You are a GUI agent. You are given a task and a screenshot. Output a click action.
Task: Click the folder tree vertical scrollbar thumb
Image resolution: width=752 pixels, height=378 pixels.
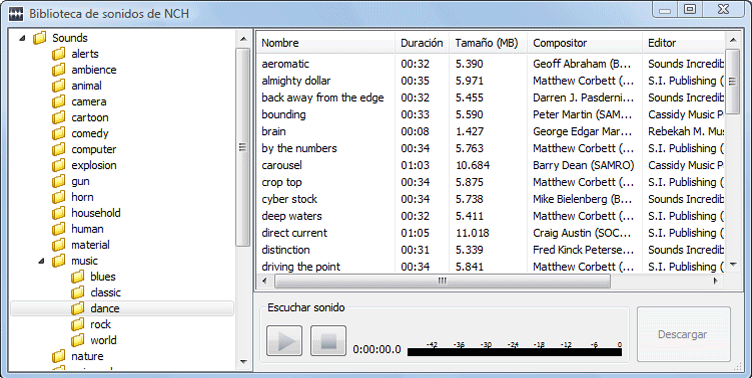tap(243, 147)
